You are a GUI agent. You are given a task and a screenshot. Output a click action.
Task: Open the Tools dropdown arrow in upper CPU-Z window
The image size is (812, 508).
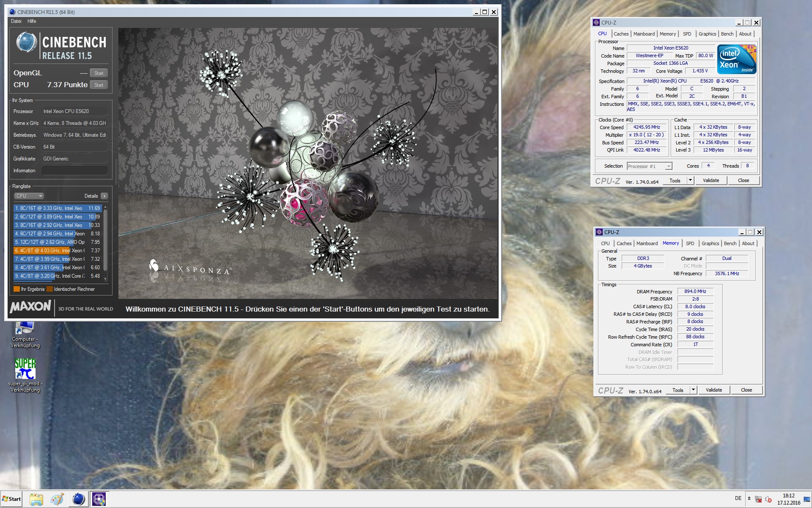pyautogui.click(x=690, y=180)
